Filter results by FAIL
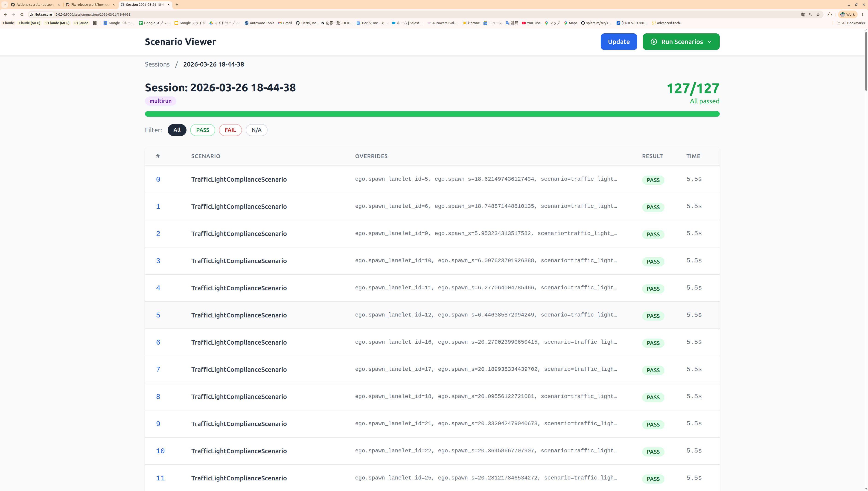Screen dimensions: 868x491 click(x=230, y=130)
